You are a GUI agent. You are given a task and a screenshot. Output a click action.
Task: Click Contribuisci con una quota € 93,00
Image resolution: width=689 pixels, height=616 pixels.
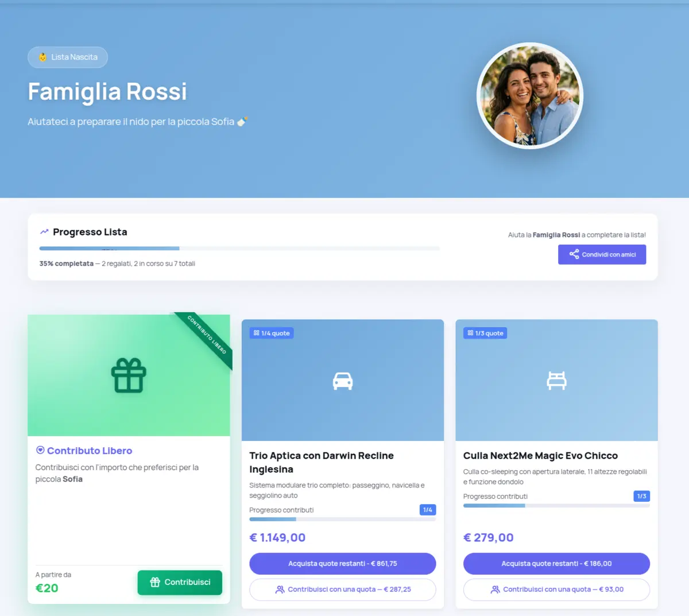(x=556, y=590)
